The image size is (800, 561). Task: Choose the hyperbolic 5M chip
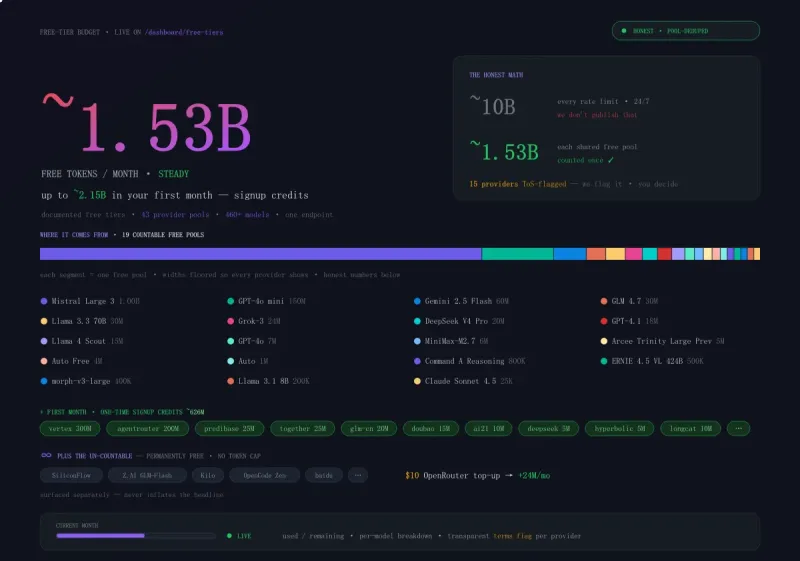pyautogui.click(x=619, y=428)
